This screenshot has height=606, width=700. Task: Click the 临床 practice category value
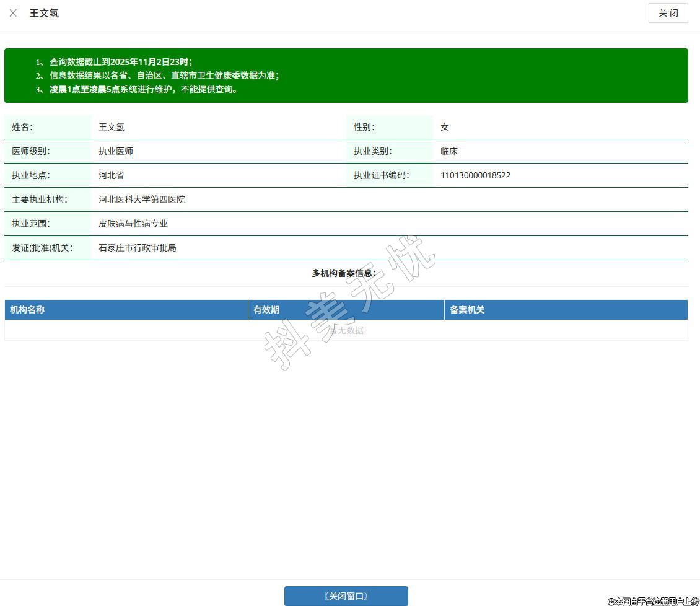(449, 151)
